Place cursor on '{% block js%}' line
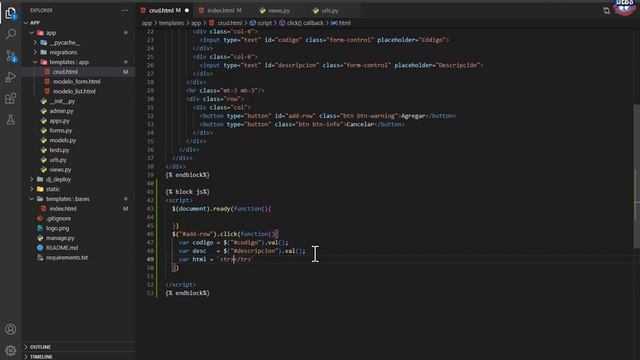This screenshot has width=640, height=360. coord(187,191)
